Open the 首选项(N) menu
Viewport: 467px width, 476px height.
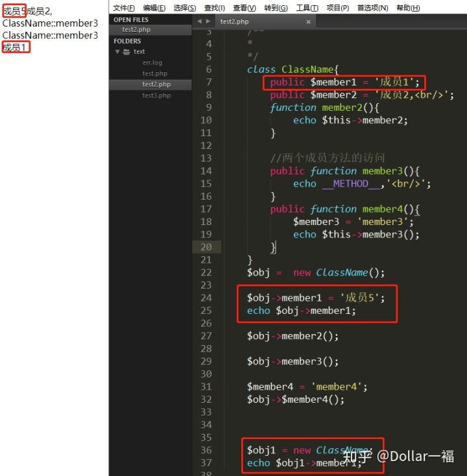(373, 8)
